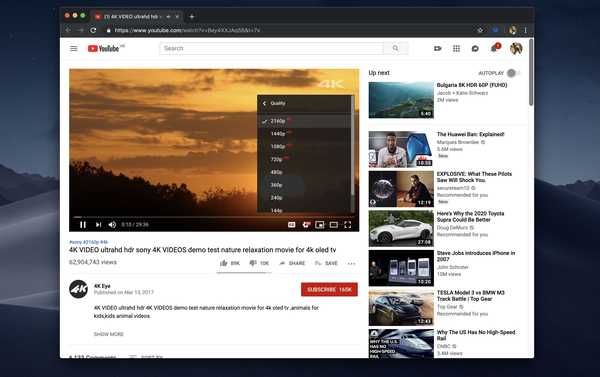Reload the page in the browser
Screen dimensions: 600x377
coord(93,30)
